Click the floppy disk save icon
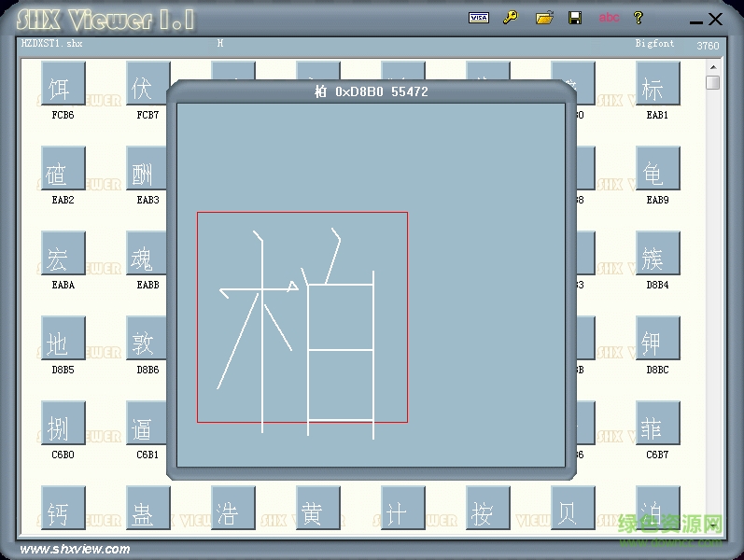The width and height of the screenshot is (744, 560). [x=575, y=18]
